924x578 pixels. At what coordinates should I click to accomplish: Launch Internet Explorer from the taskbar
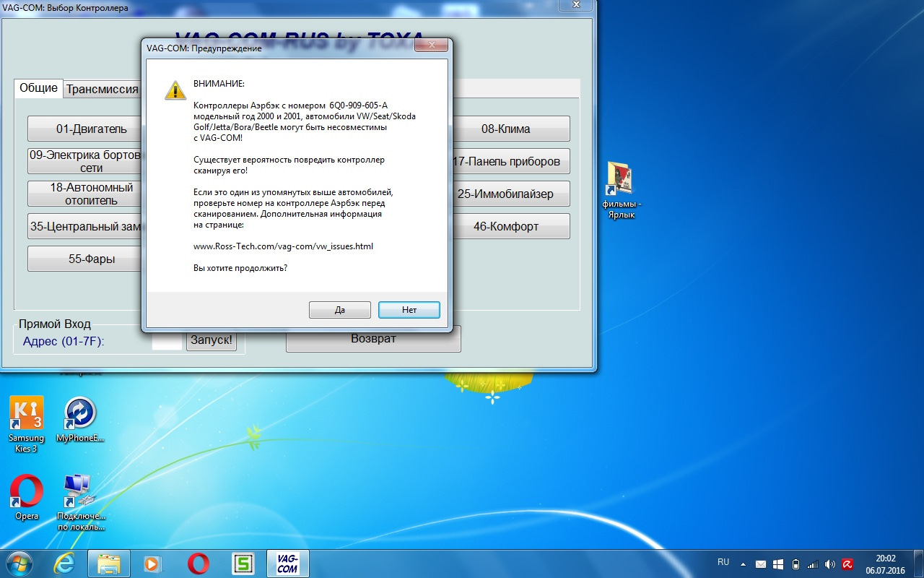click(64, 564)
